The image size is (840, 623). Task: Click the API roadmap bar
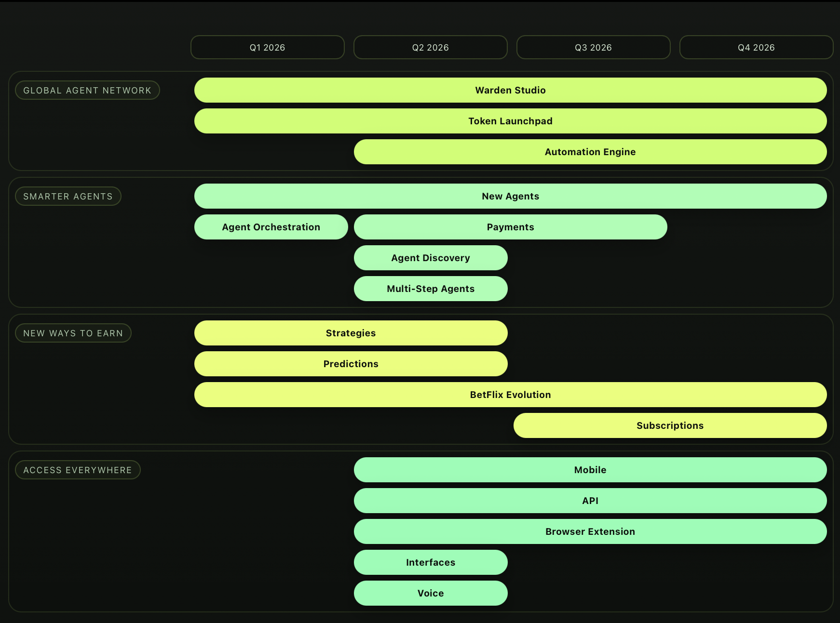click(x=590, y=501)
